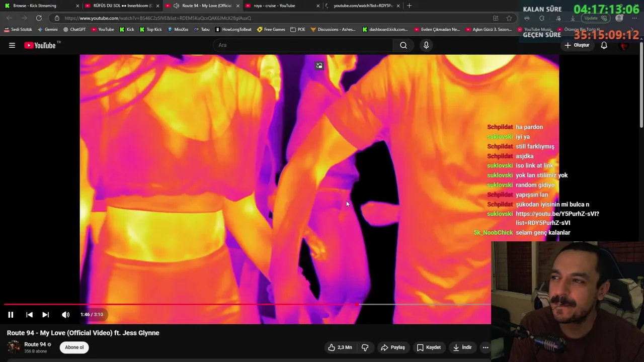Open Discussions - Ashes bookmark

[x=333, y=30]
